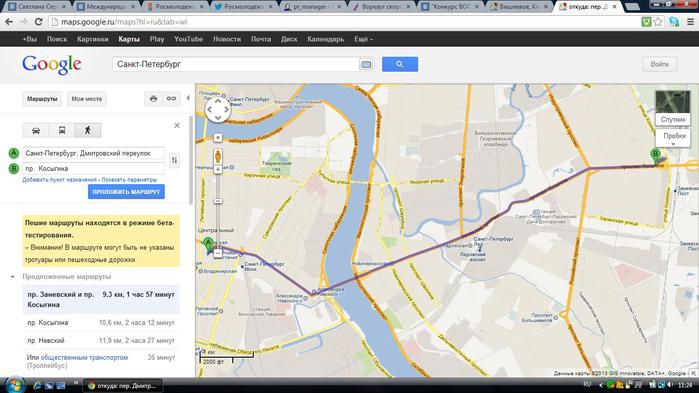
Task: Collapse the left sidebar panel arrow
Action: tap(188, 98)
